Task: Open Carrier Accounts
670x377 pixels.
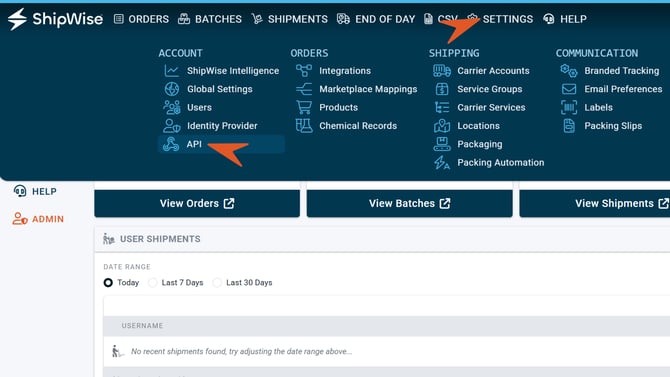Action: coord(494,71)
